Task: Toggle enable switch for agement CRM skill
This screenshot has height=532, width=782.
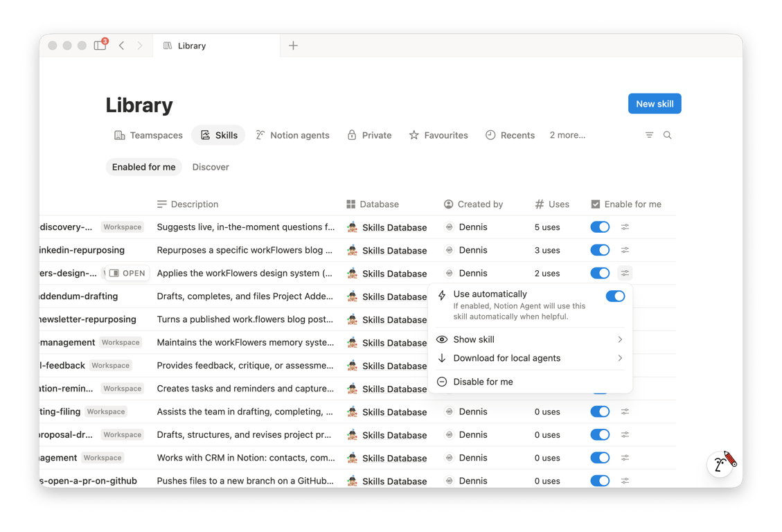Action: tap(600, 458)
